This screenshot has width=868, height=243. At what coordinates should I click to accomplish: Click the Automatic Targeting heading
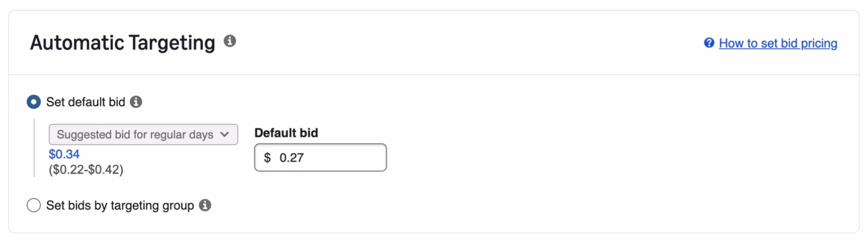[122, 43]
